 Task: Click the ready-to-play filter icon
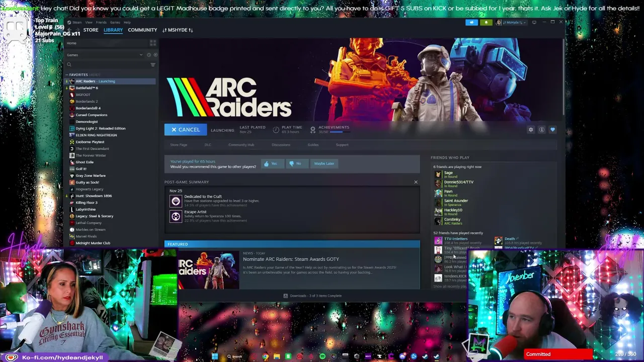point(155,55)
